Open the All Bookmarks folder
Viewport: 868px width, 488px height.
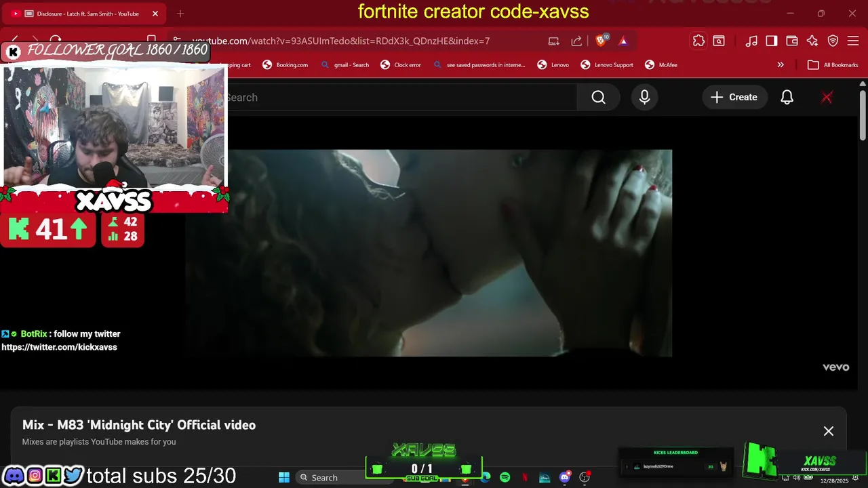click(x=833, y=65)
